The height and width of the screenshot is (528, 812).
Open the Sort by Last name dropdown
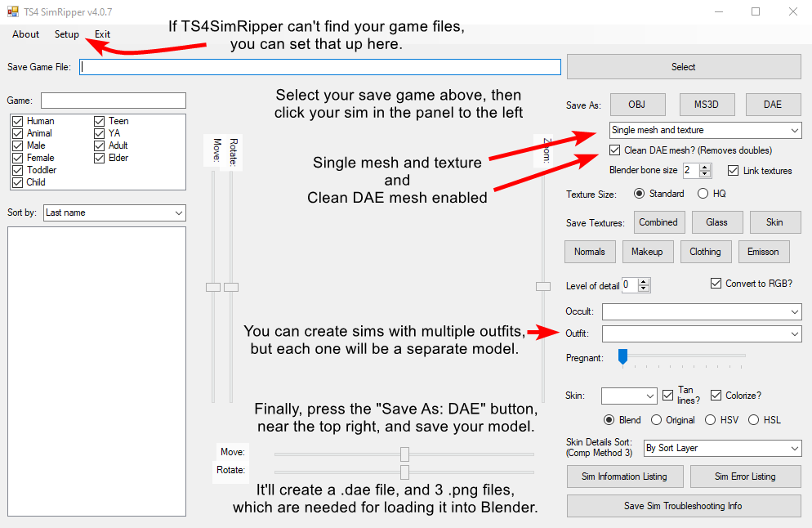tap(114, 213)
